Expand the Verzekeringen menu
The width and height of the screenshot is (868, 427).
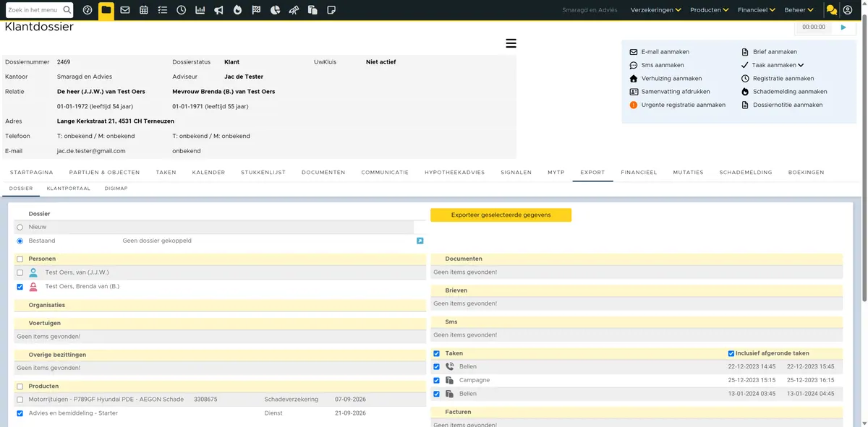click(656, 10)
